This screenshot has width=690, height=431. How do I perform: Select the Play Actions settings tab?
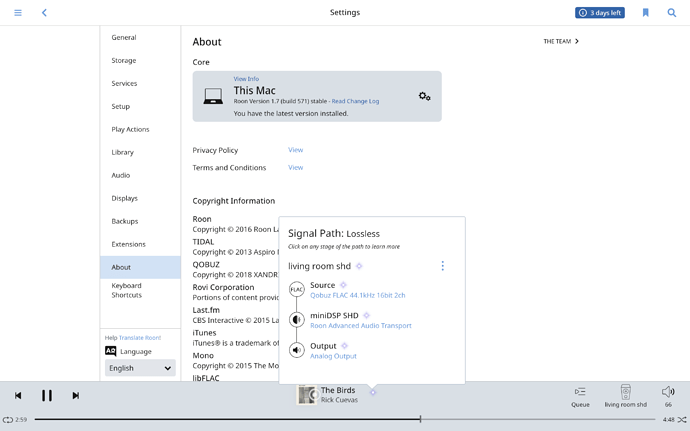tap(140, 129)
